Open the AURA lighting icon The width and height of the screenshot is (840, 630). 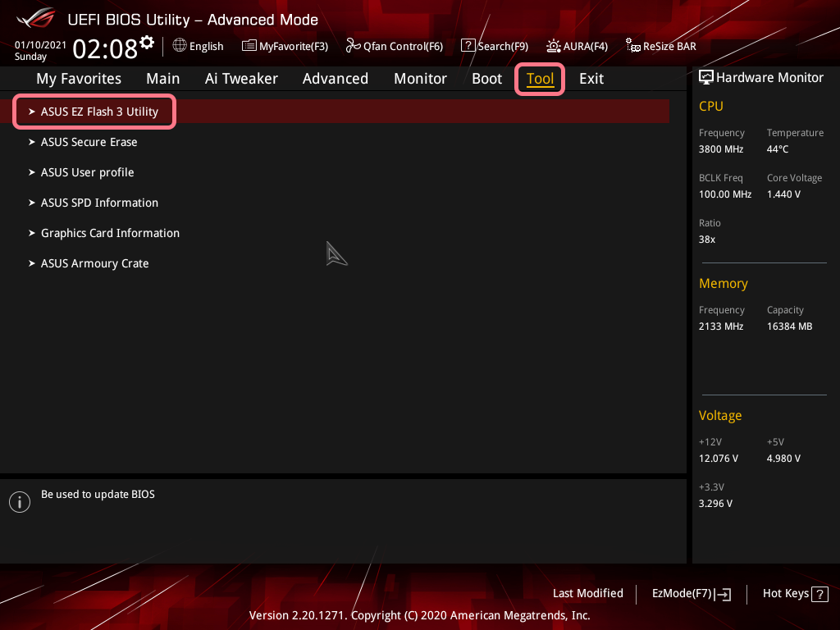click(x=554, y=46)
